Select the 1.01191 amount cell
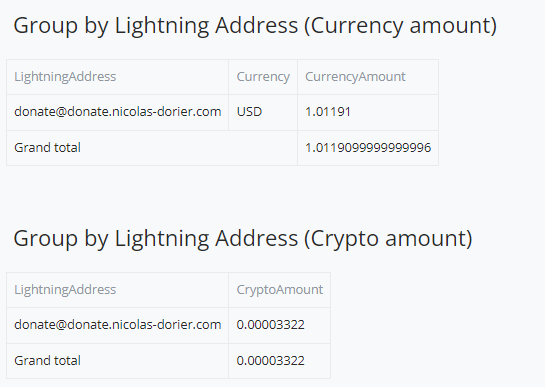The height and width of the screenshot is (387, 545). click(328, 112)
